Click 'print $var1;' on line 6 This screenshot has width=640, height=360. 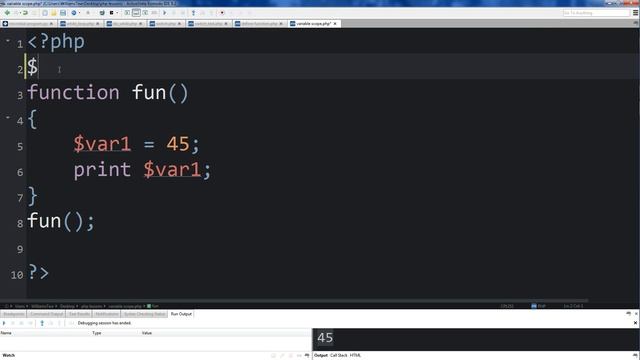pos(142,170)
